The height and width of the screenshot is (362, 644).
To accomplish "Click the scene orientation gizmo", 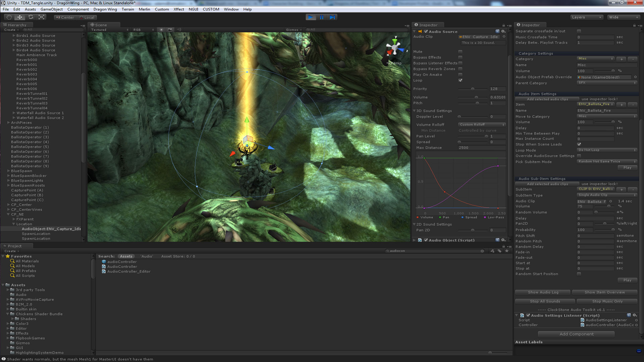I will (x=395, y=48).
